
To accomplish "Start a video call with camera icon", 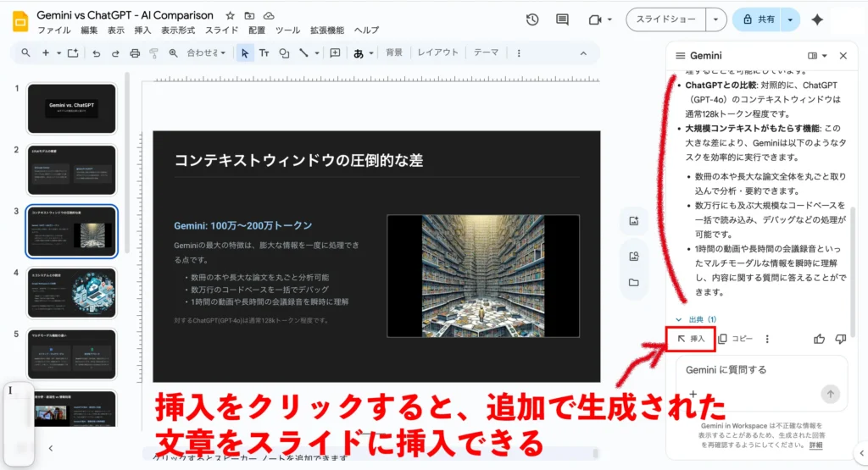I will pyautogui.click(x=595, y=19).
